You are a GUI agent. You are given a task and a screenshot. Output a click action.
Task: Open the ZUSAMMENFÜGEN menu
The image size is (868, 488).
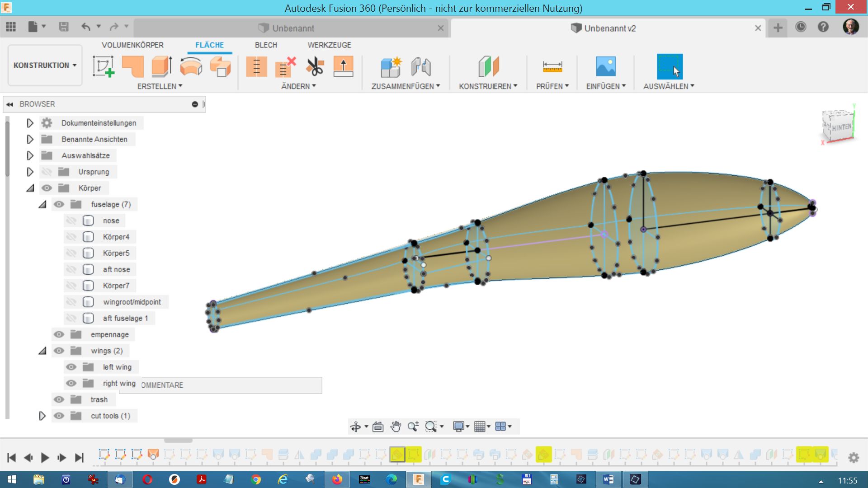coord(406,86)
